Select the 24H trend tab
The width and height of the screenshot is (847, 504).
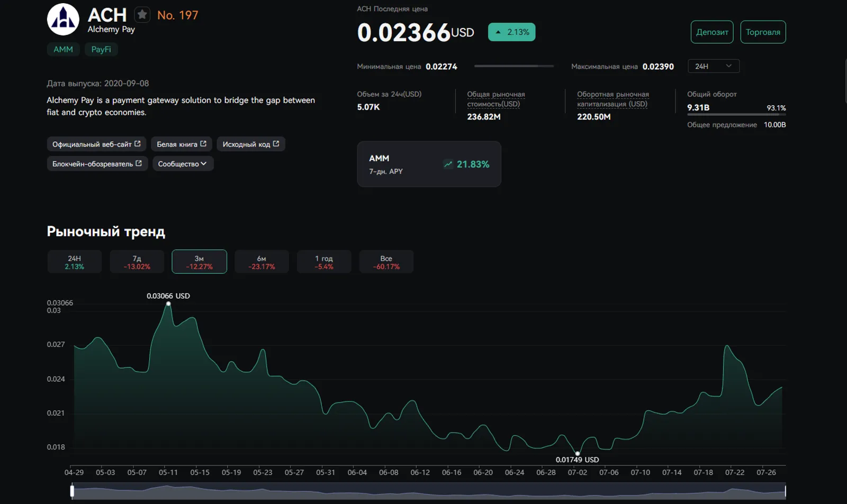(x=74, y=262)
